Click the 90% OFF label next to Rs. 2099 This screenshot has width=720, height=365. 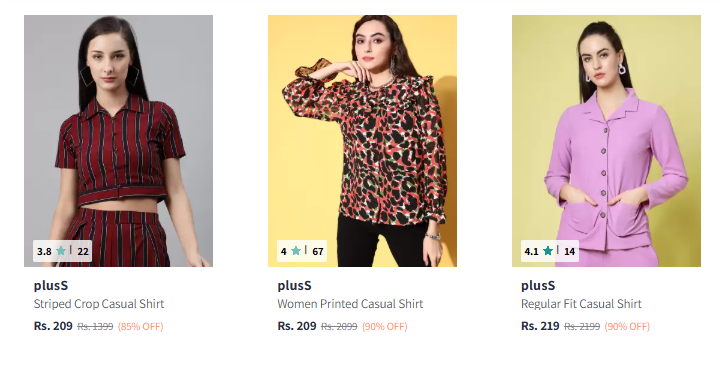[x=384, y=326]
